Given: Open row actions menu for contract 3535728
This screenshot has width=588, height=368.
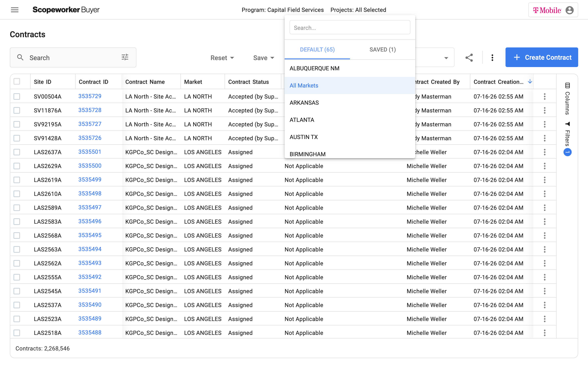Looking at the screenshot, I should coord(545,110).
